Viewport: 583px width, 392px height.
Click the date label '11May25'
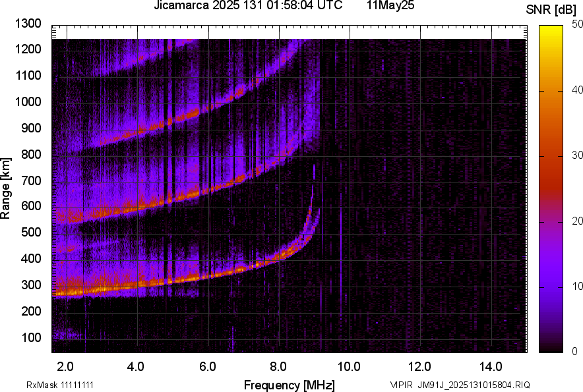click(x=390, y=5)
